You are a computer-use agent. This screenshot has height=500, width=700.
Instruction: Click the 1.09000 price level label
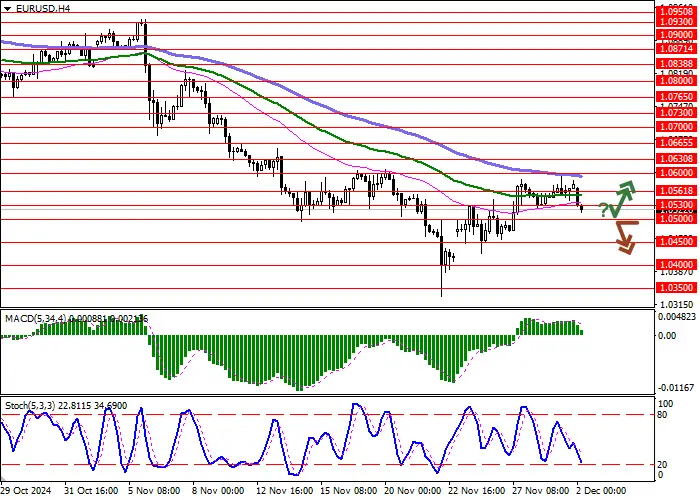point(677,35)
